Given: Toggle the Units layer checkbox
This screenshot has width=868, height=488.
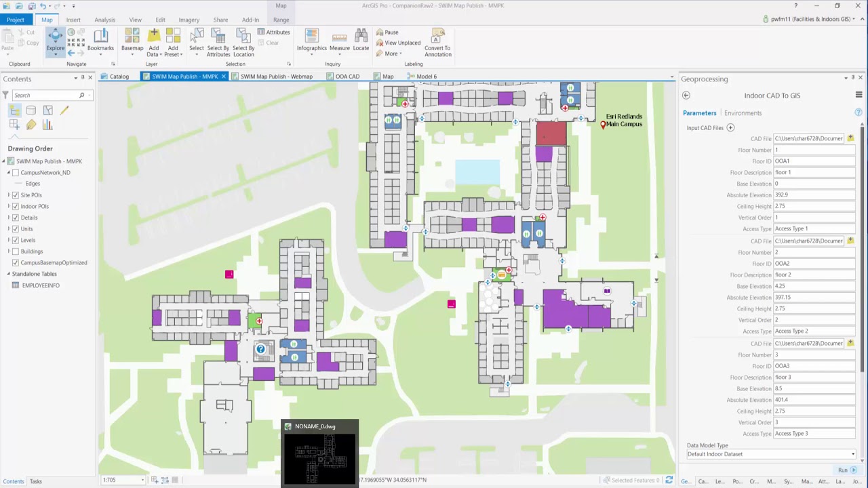Looking at the screenshot, I should (16, 229).
